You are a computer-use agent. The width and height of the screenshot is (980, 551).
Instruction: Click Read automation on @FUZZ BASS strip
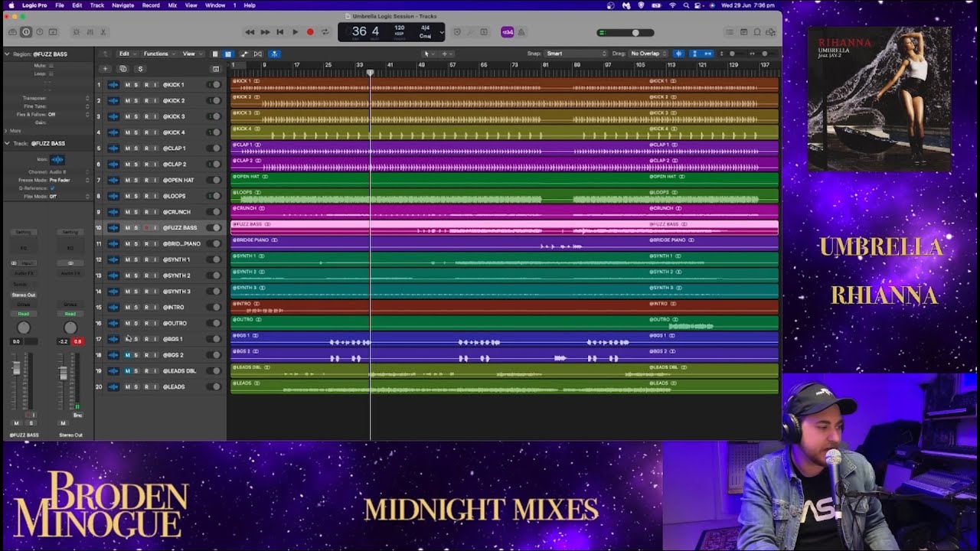pos(24,314)
